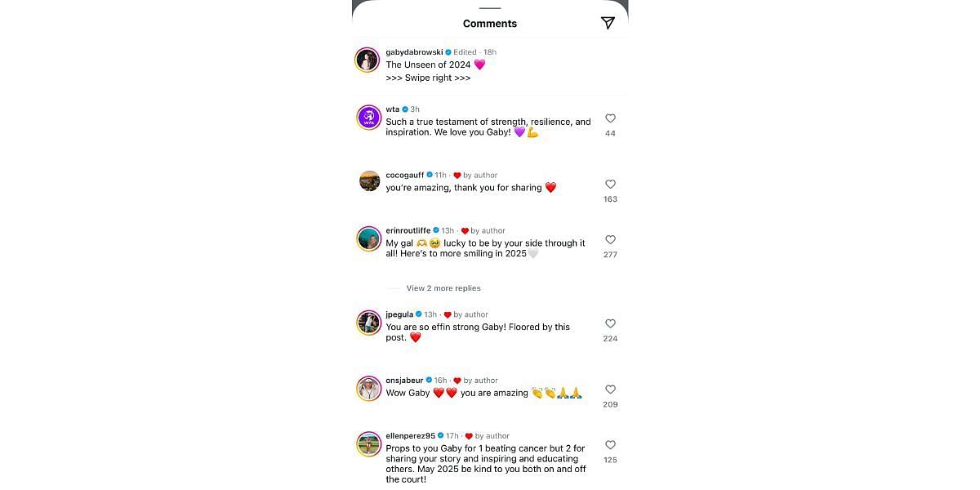Grab the drag handle above Comments

(x=490, y=8)
